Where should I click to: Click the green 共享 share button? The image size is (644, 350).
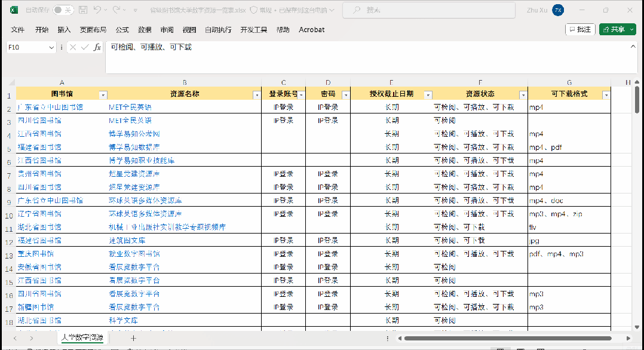[618, 29]
